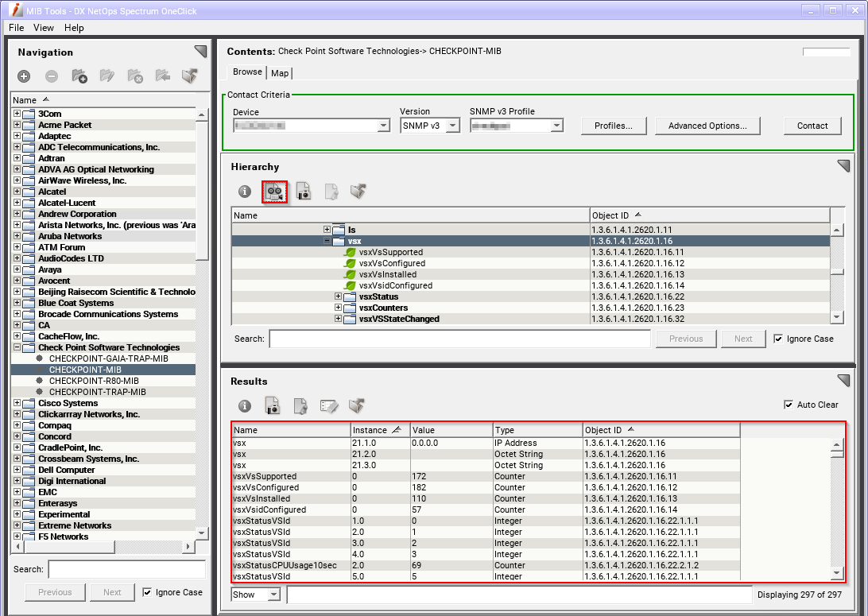Open the SNMP Version dropdown
868x616 pixels.
coord(453,126)
